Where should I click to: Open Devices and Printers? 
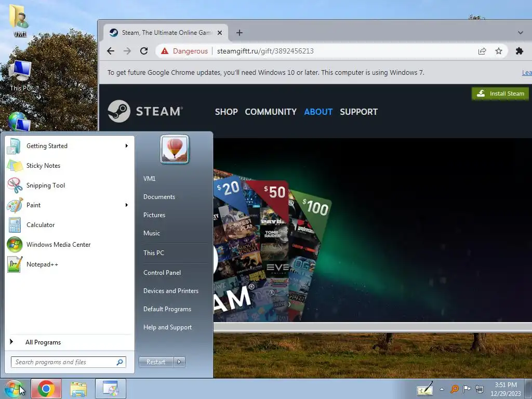click(x=171, y=291)
